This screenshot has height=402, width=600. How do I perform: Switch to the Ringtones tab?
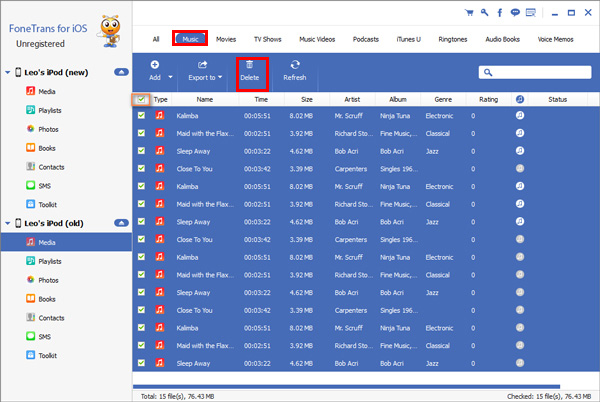pos(453,39)
